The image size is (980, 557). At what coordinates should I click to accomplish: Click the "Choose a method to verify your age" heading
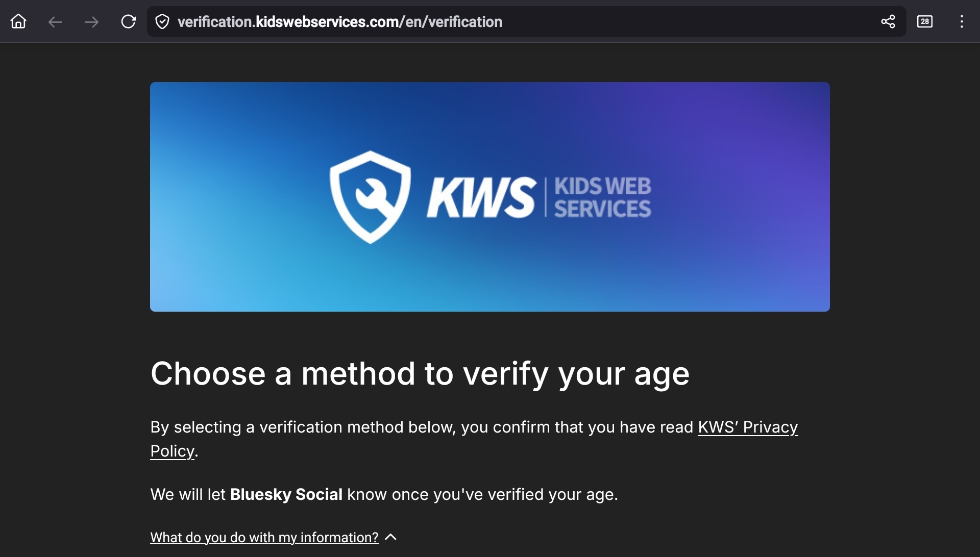[x=420, y=373]
